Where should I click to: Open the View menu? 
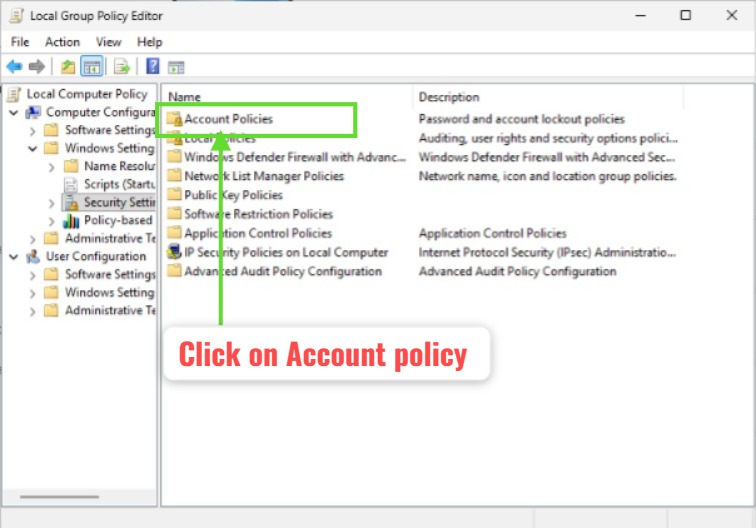108,42
